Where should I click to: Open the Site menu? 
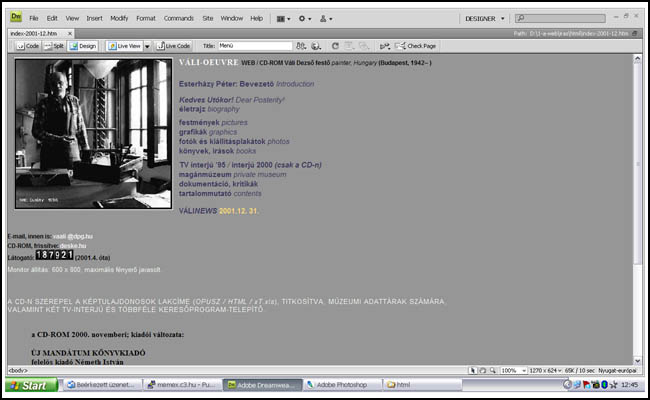208,19
